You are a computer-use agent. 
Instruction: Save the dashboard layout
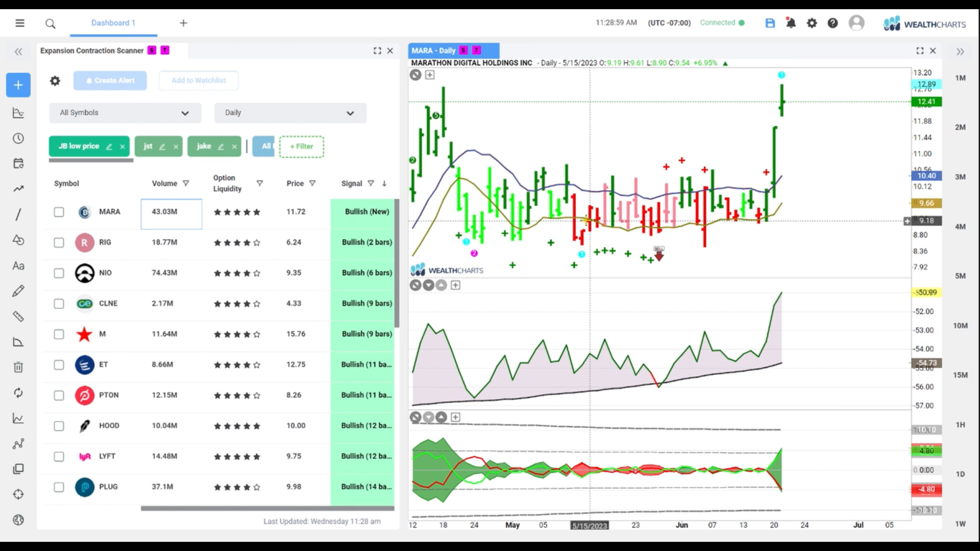pos(770,23)
